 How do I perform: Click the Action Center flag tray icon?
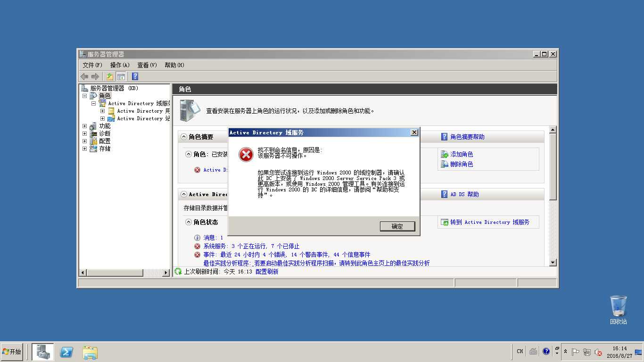576,352
